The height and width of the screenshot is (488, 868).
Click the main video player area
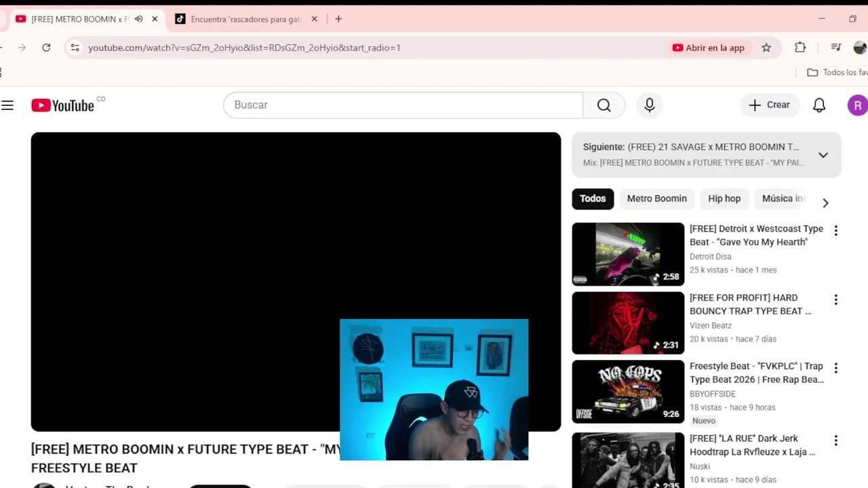click(296, 282)
